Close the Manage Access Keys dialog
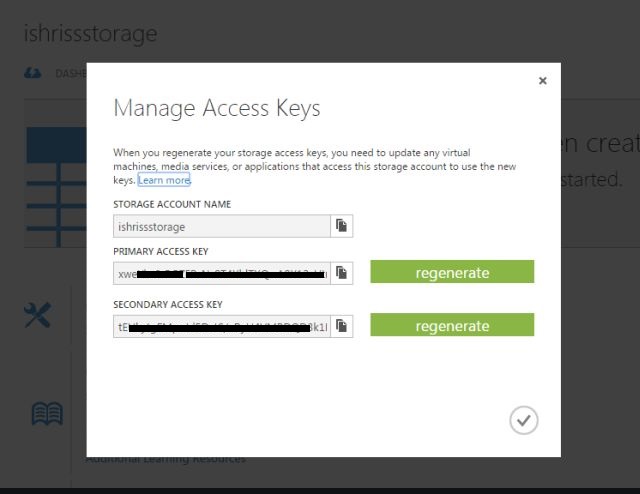640x494 pixels. click(543, 81)
